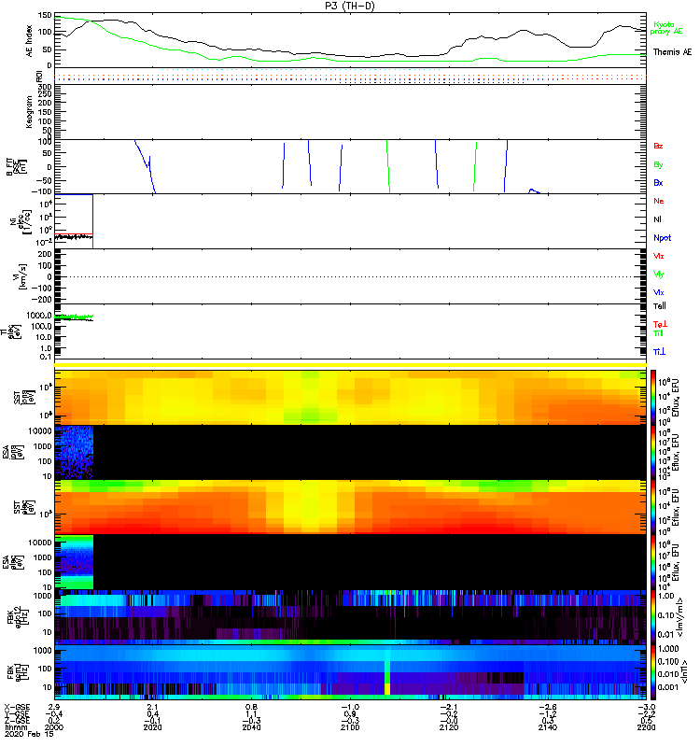Click the 2040 time axis label

251,727
